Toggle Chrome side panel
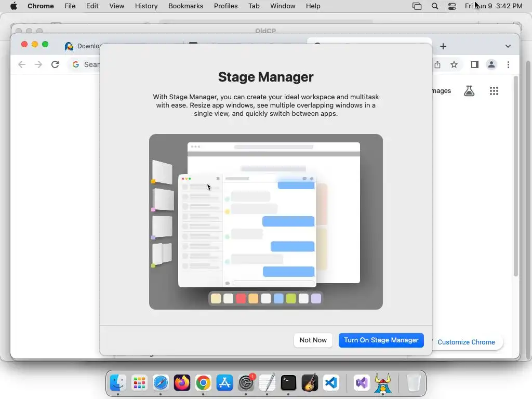532x399 pixels. pos(475,64)
